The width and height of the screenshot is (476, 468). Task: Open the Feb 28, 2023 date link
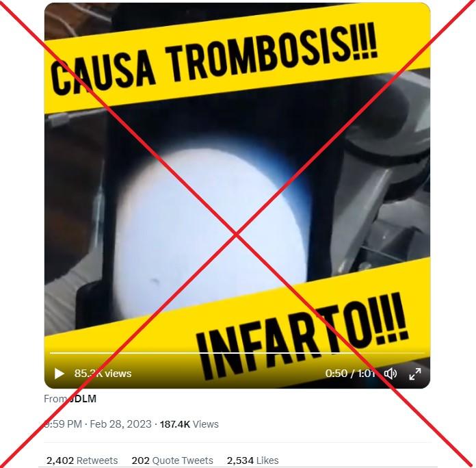(x=120, y=424)
